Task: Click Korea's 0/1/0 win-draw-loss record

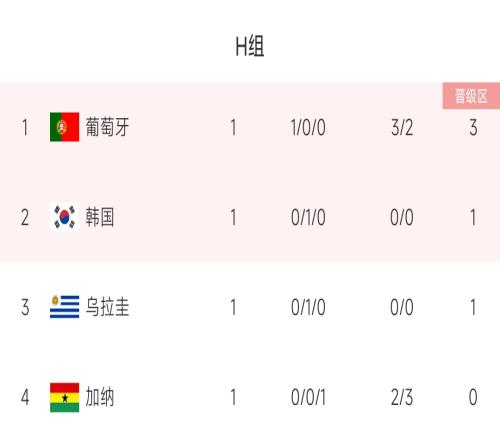Action: coord(308,218)
